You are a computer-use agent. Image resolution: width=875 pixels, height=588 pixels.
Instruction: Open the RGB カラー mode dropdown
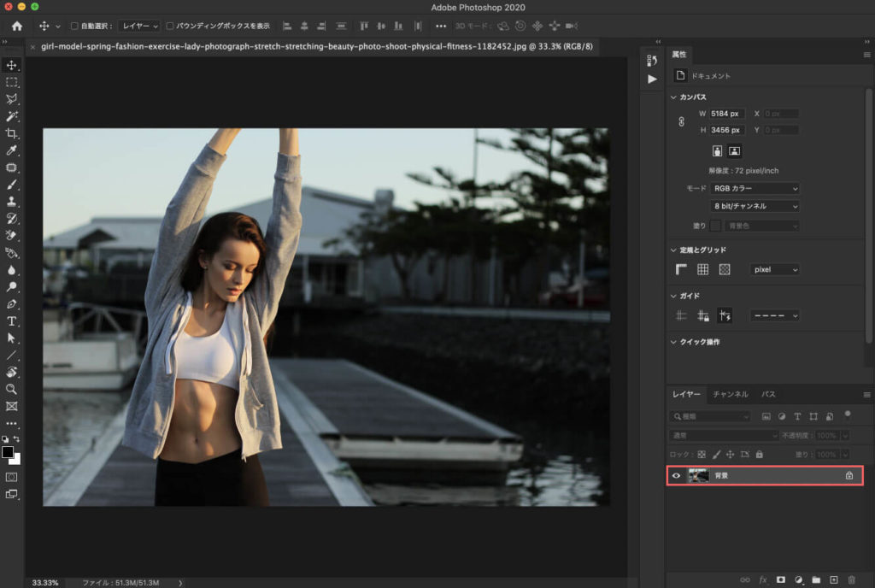pos(755,189)
